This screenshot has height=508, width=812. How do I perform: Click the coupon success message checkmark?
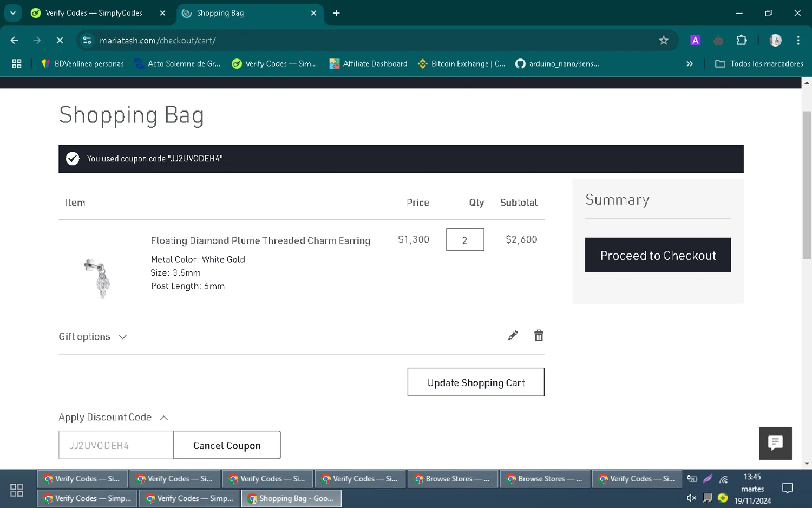[x=73, y=159]
